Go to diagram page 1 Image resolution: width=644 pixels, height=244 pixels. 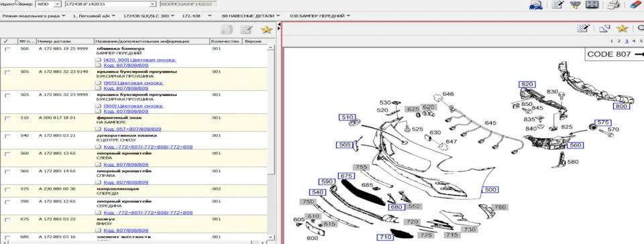[612, 41]
